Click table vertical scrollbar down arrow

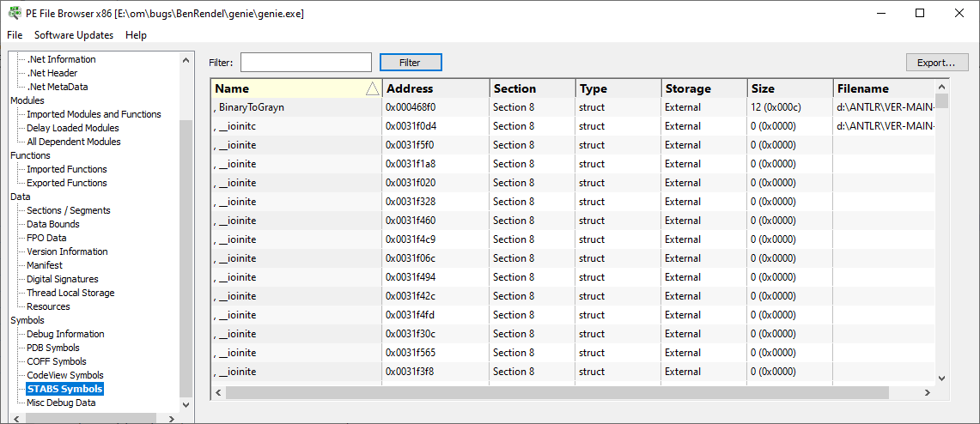pyautogui.click(x=942, y=378)
